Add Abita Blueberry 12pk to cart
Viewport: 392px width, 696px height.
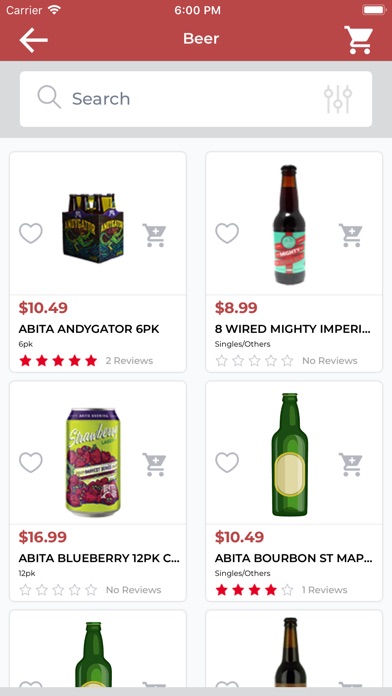154,464
